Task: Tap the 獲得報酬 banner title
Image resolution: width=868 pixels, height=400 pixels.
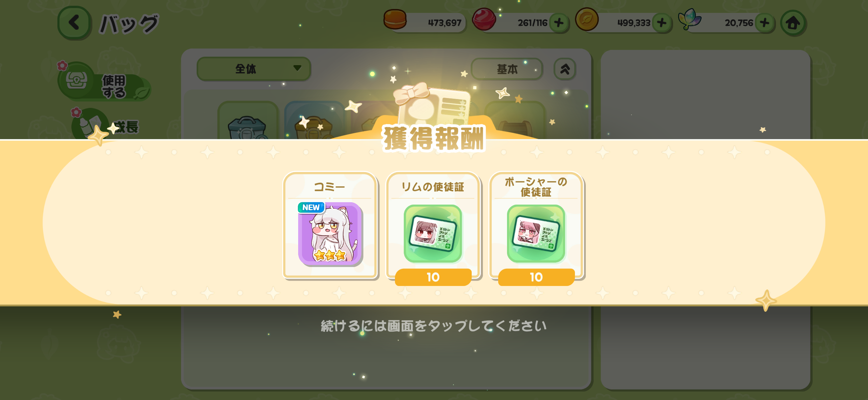Action: coord(434,138)
